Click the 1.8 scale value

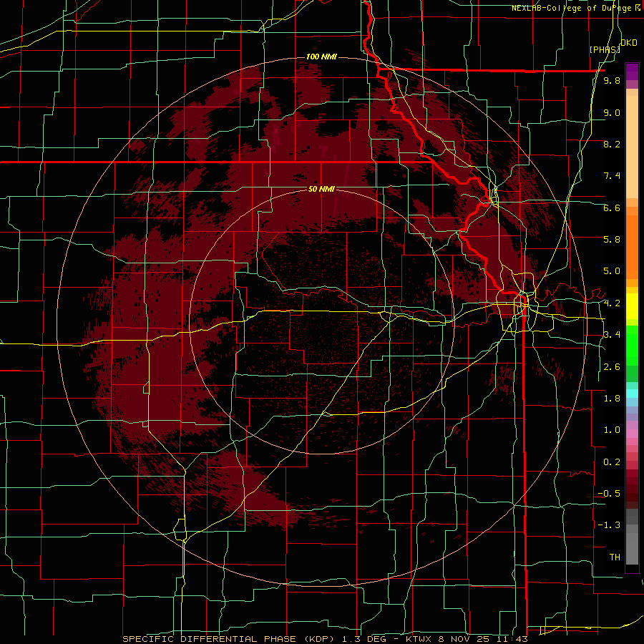(612, 399)
